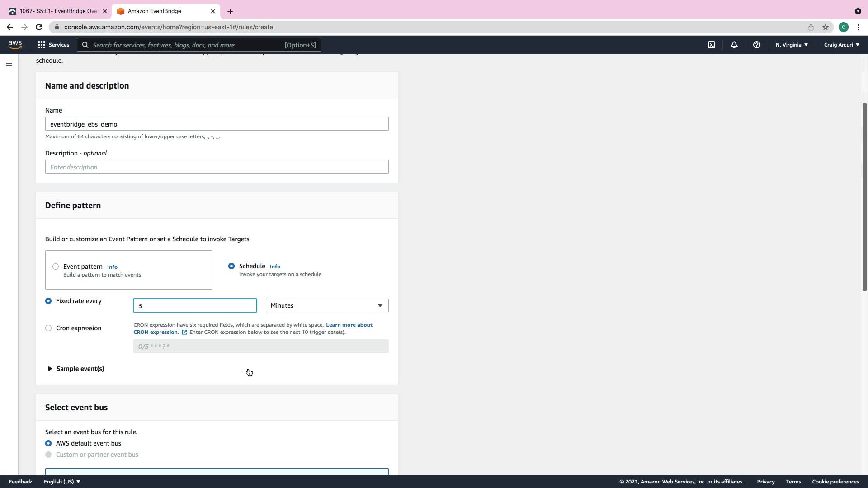The width and height of the screenshot is (868, 488).
Task: Bookmark this page with star icon
Action: coord(826,27)
